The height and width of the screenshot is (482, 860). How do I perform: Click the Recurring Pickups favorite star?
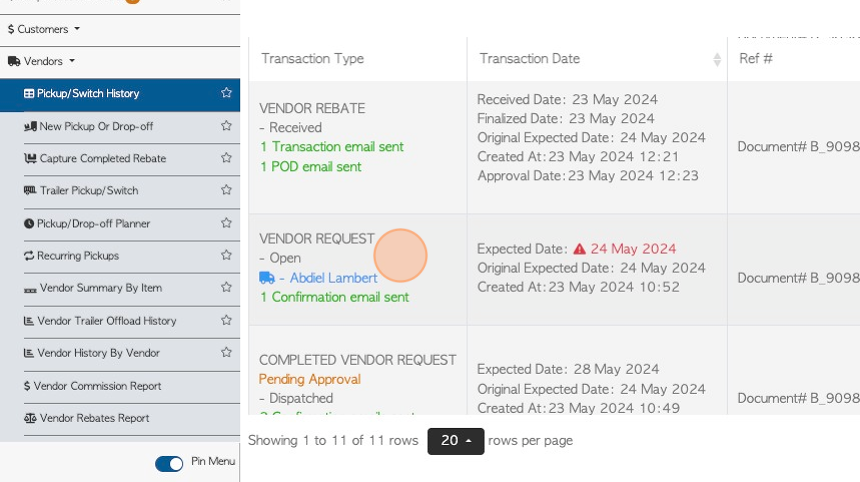coord(226,255)
